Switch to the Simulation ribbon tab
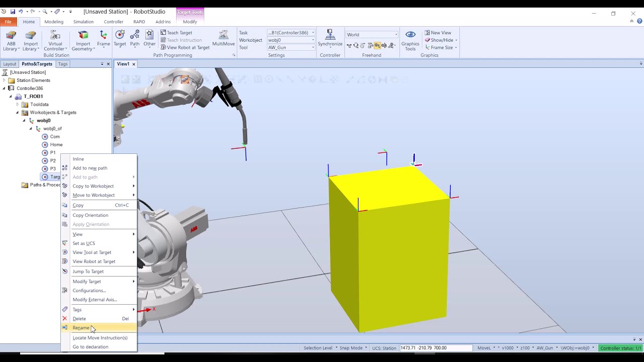Image resolution: width=644 pixels, height=362 pixels. [84, 22]
